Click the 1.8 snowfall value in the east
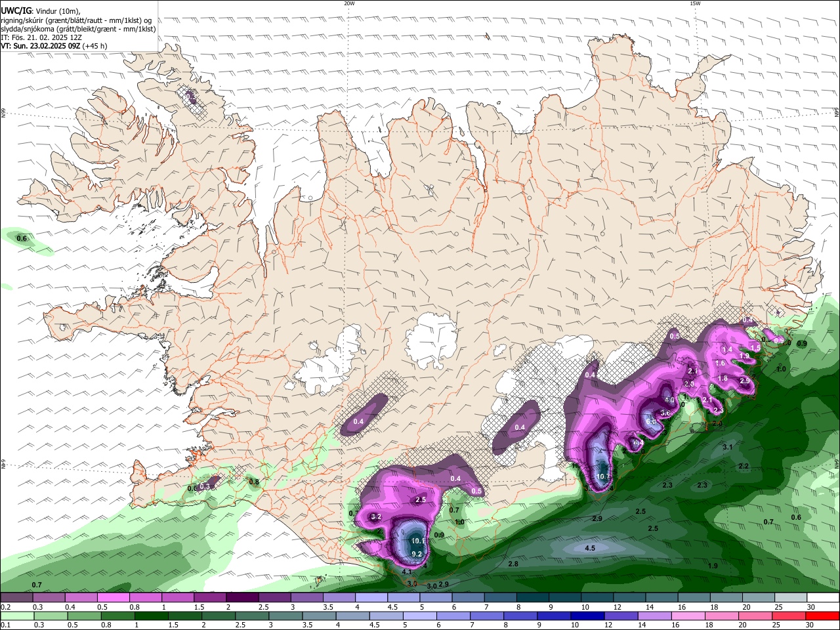 (x=723, y=378)
